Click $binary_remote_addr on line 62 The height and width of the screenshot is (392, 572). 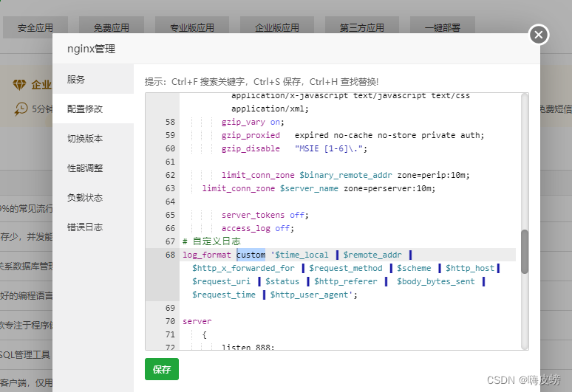(x=346, y=175)
